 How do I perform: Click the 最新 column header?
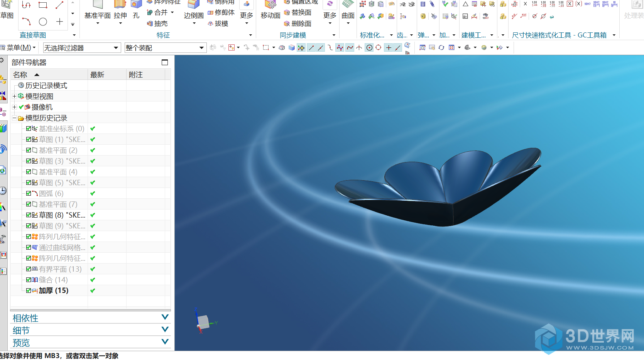(x=107, y=74)
